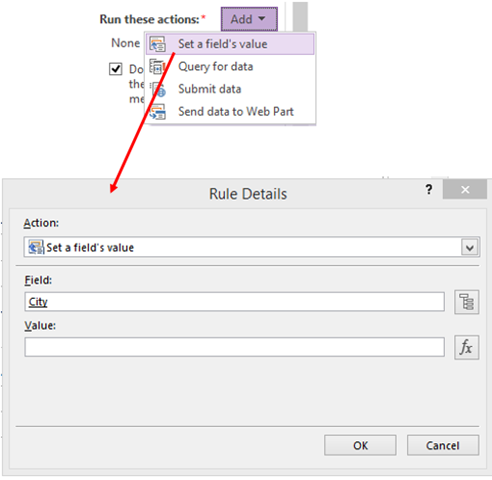Click the Send data to Web Part icon

click(157, 112)
